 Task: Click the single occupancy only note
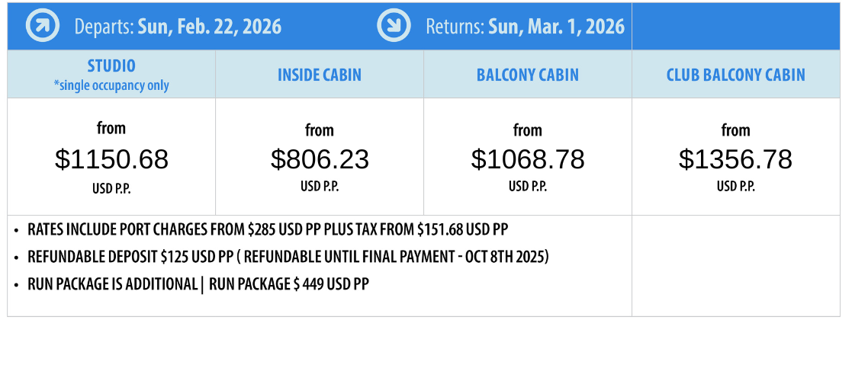click(111, 85)
